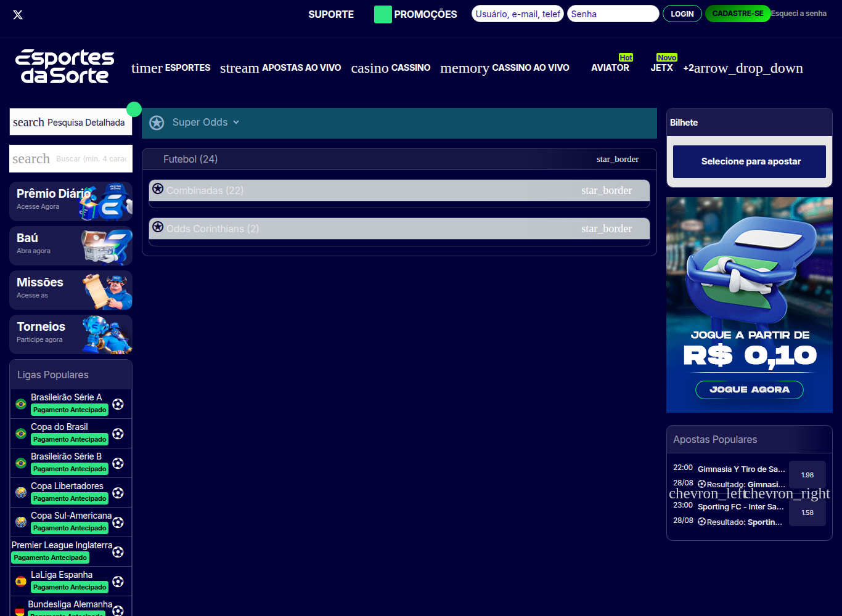This screenshot has width=842, height=616.
Task: Click the Selecione para apostar button
Action: 750,161
